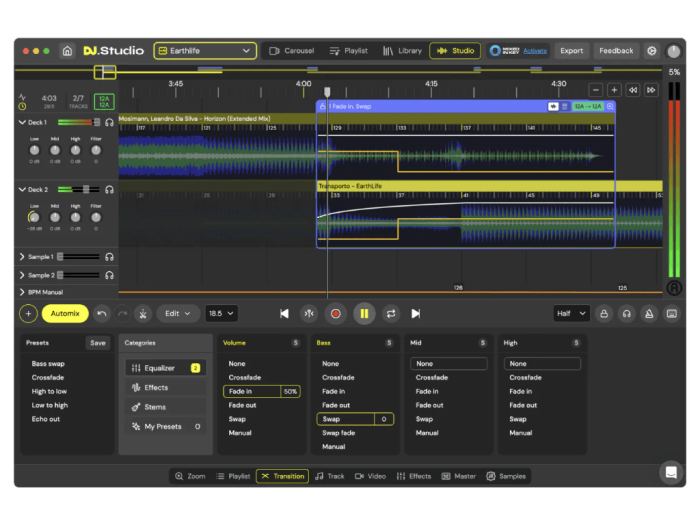Toggle Volume solo S button
This screenshot has width=700, height=525.
click(x=295, y=343)
